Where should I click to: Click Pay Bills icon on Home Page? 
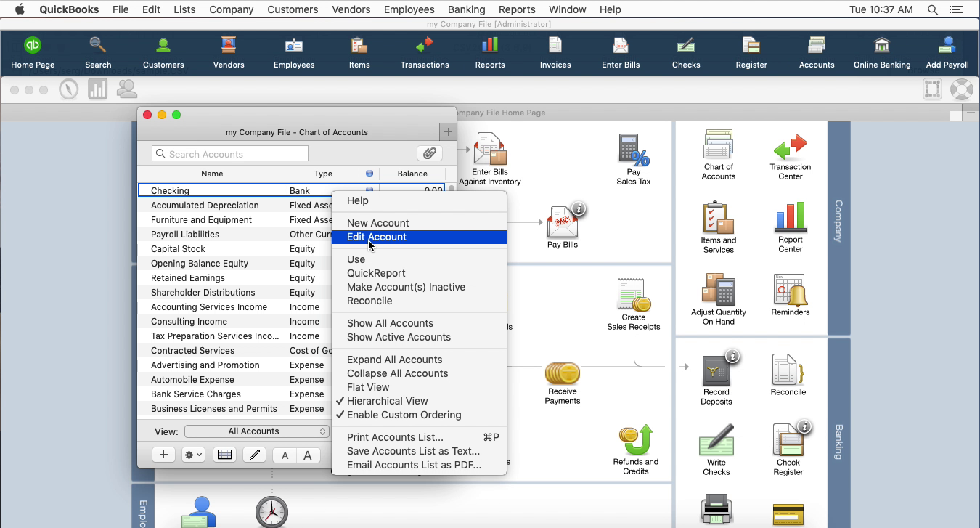(x=563, y=227)
